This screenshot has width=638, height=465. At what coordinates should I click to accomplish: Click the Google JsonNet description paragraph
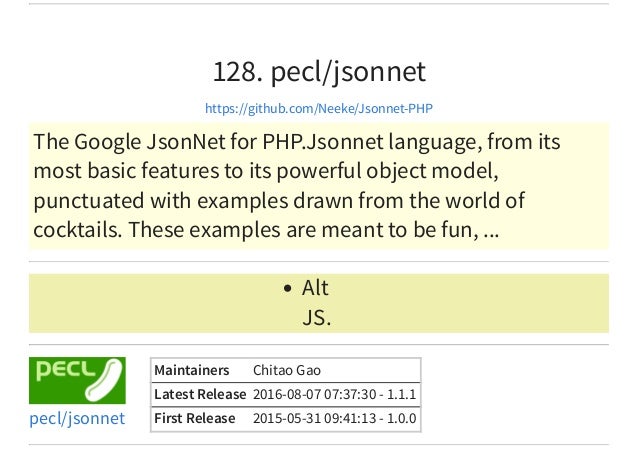pyautogui.click(x=319, y=186)
